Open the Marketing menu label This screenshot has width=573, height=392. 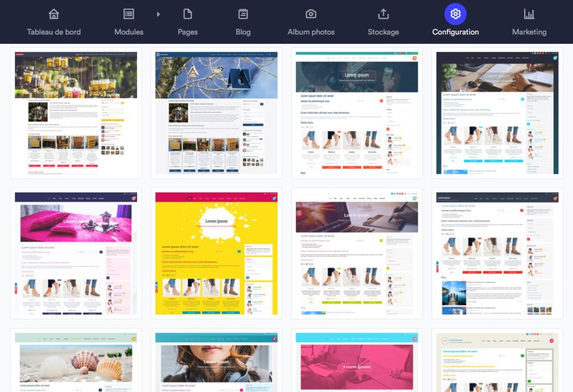click(x=529, y=32)
